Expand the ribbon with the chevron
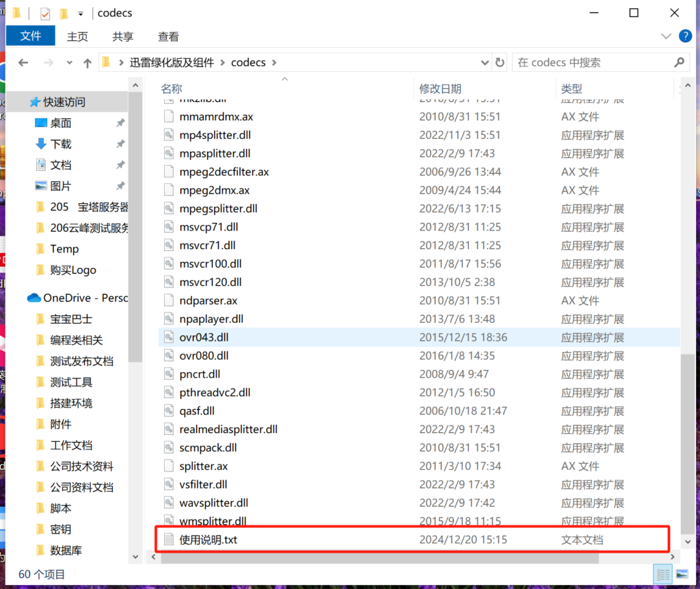The width and height of the screenshot is (700, 589). pos(667,36)
